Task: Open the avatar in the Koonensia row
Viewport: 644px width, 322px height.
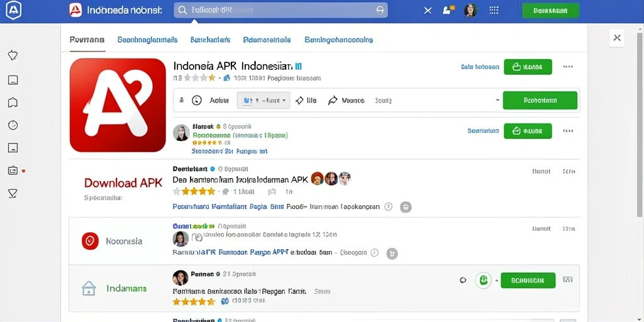Action: pyautogui.click(x=180, y=238)
